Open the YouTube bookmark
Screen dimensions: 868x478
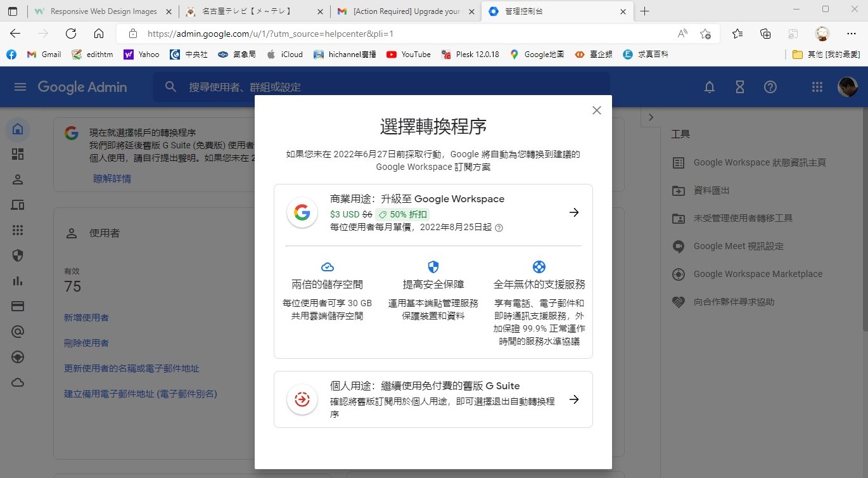[x=409, y=55]
